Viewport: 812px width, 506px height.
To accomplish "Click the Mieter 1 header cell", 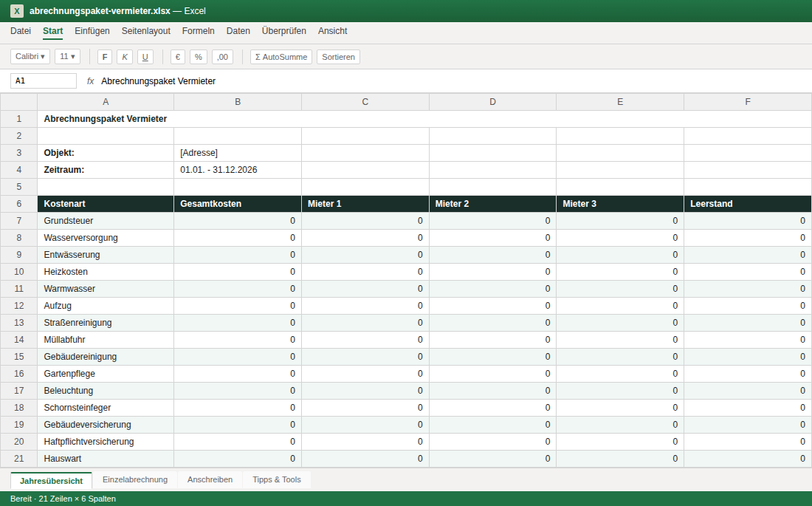I will (x=365, y=204).
